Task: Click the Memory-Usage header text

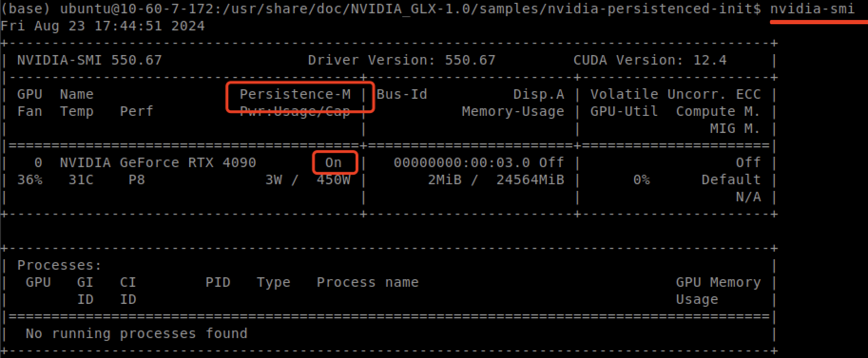Action: point(512,112)
